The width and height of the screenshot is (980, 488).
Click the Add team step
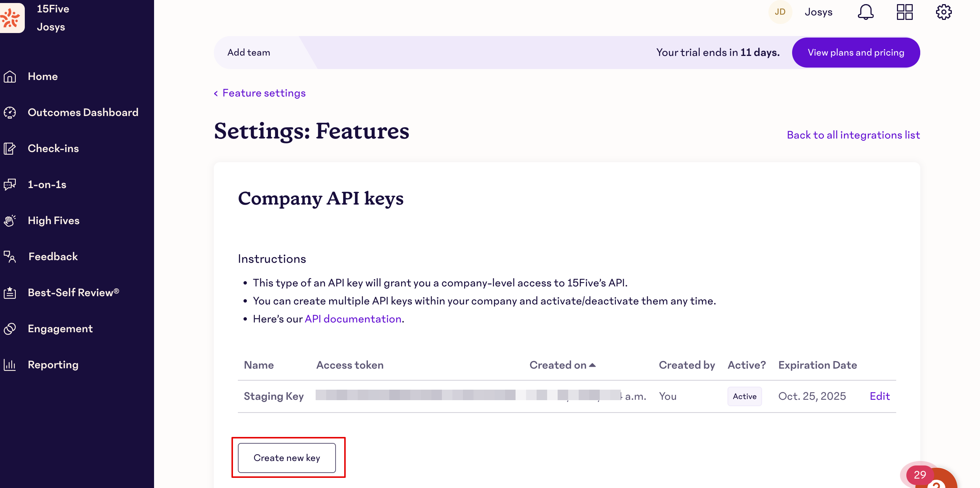(248, 53)
